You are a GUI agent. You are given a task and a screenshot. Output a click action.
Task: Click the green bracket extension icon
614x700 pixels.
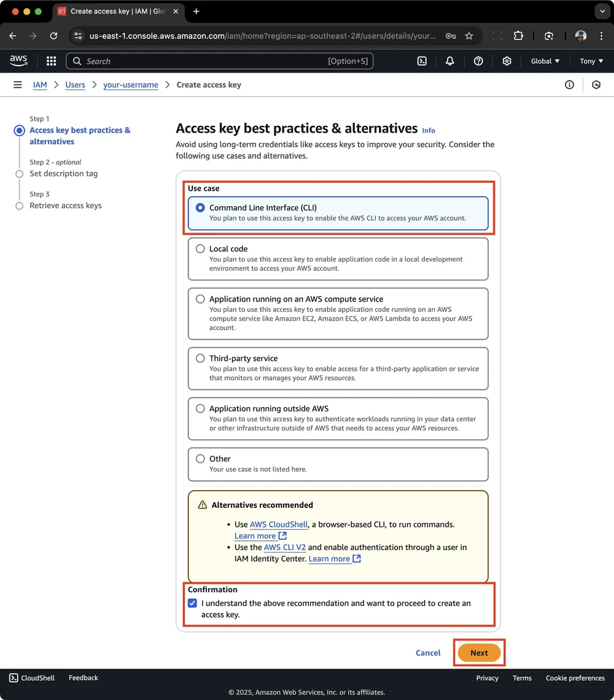[497, 36]
